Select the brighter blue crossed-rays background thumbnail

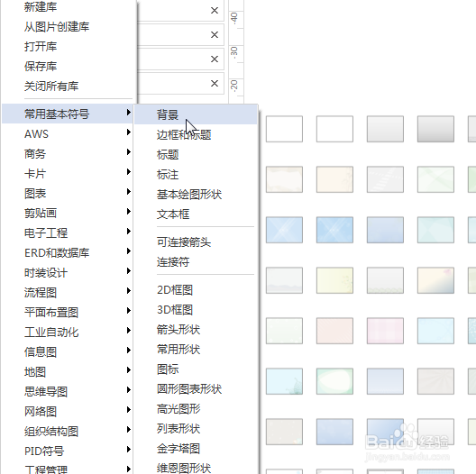[334, 230]
